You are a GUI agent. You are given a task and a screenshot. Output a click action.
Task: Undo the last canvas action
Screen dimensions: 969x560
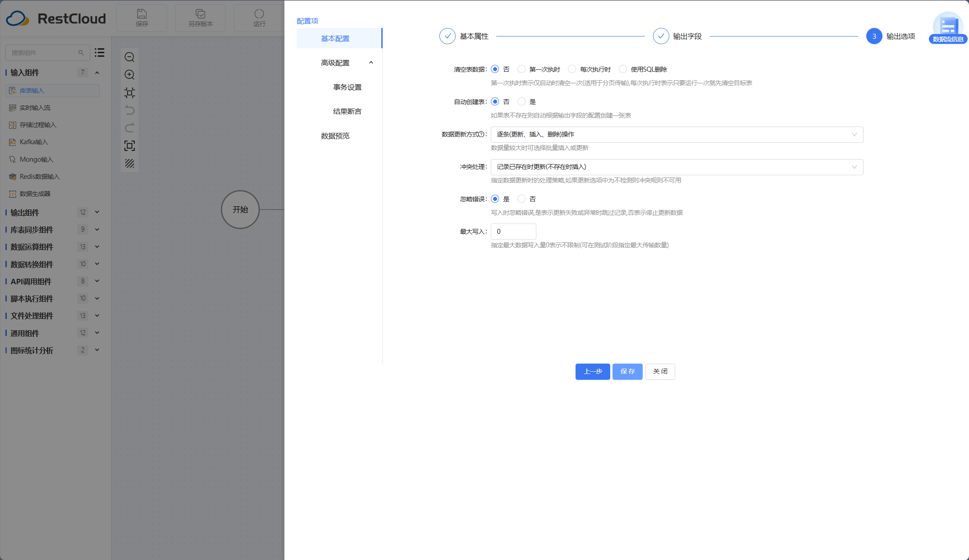[129, 110]
